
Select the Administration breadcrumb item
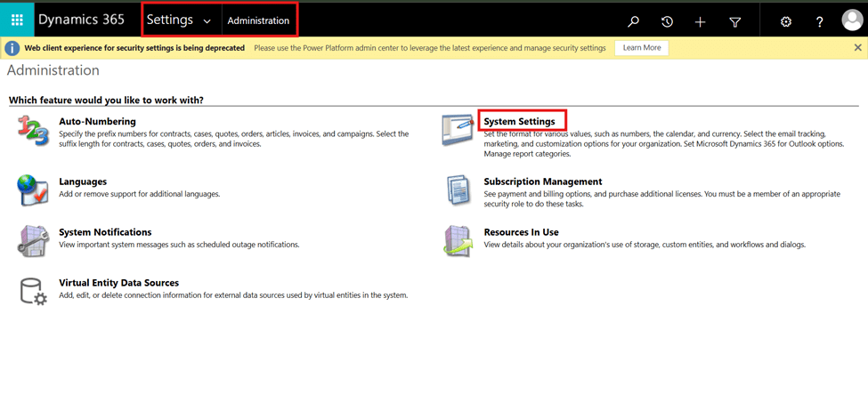point(258,20)
